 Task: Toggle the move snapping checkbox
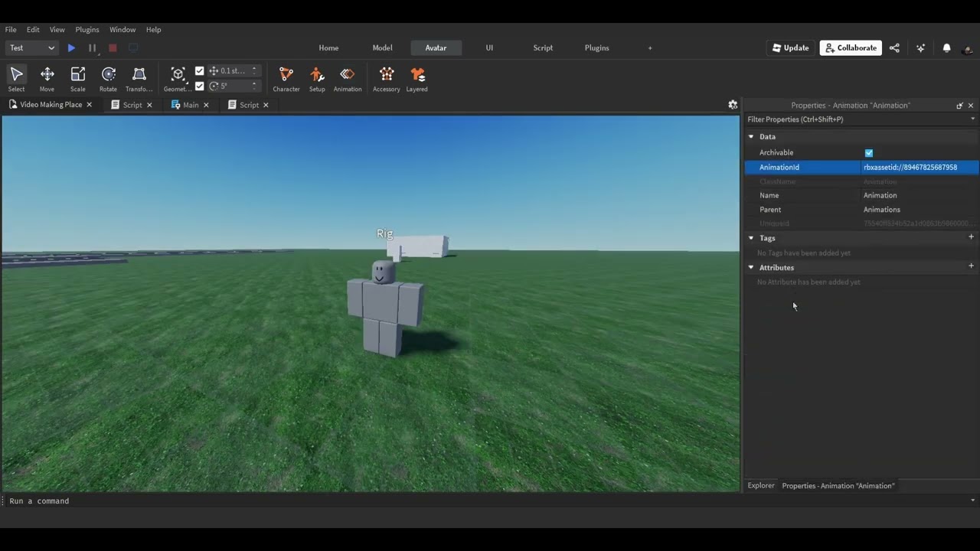pos(200,70)
